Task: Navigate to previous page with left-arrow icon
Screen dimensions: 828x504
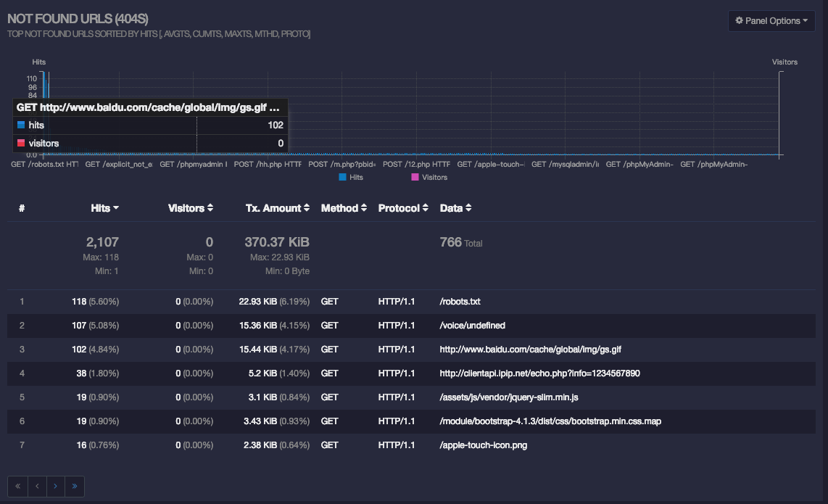Action: pos(37,486)
